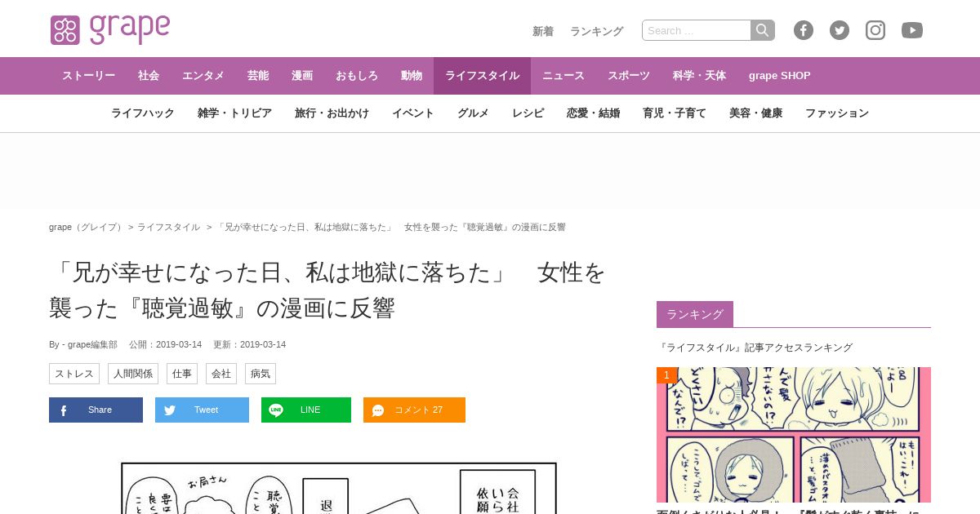
Task: Select 科学・天体 in the main menu
Action: tap(699, 76)
